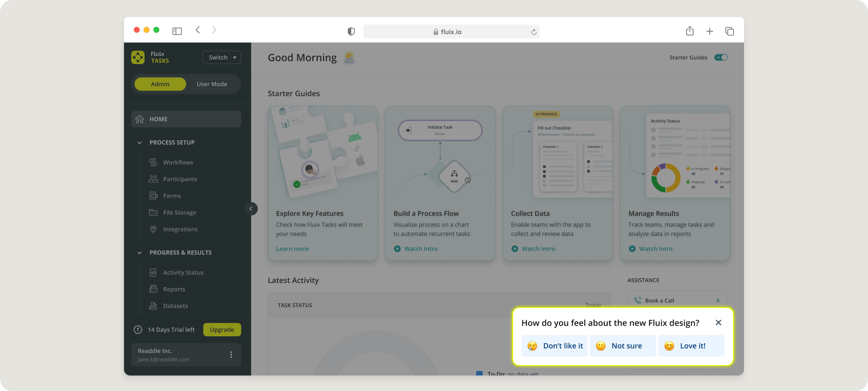The height and width of the screenshot is (391, 868).
Task: Toggle the Starter Guides switch off
Action: point(721,57)
